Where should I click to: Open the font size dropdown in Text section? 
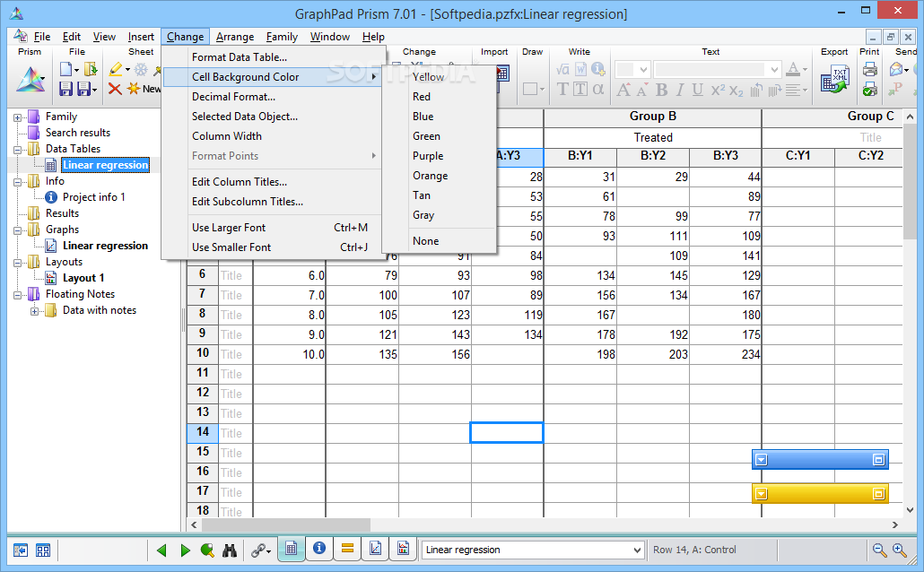click(x=643, y=70)
